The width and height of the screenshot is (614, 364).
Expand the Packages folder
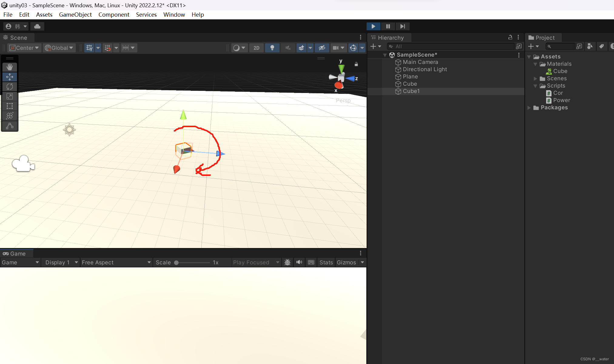click(529, 108)
